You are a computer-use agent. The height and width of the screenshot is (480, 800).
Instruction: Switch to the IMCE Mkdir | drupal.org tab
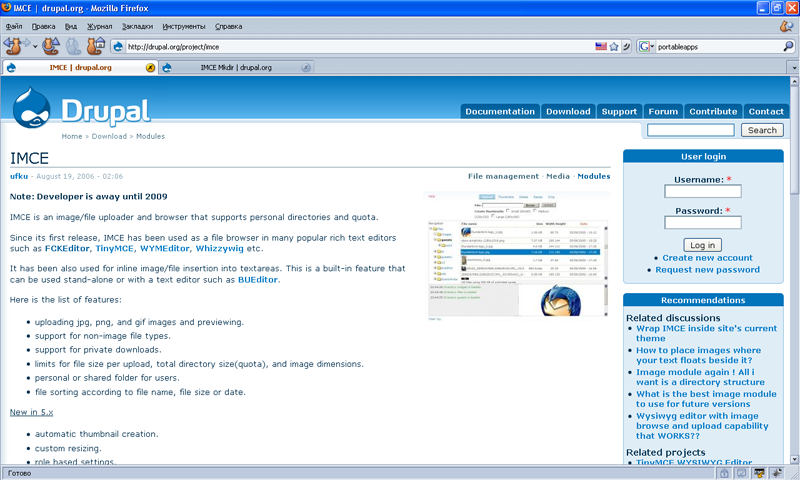click(x=236, y=67)
